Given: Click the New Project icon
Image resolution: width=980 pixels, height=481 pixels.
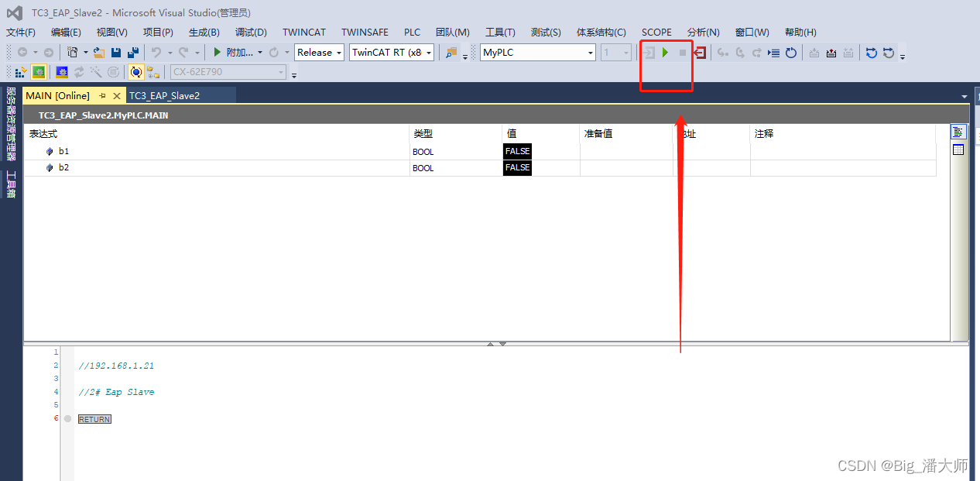Looking at the screenshot, I should [72, 53].
